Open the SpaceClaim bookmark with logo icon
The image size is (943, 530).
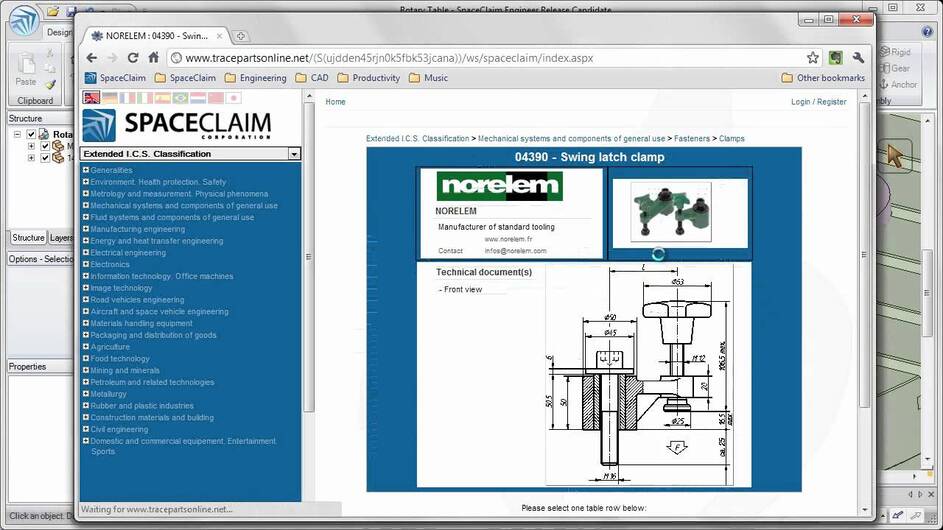click(115, 78)
